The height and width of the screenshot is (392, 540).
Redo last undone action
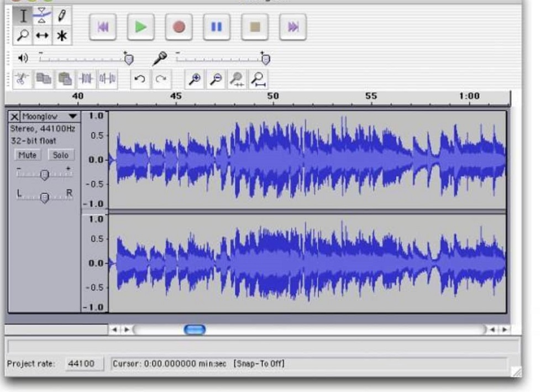pyautogui.click(x=161, y=79)
